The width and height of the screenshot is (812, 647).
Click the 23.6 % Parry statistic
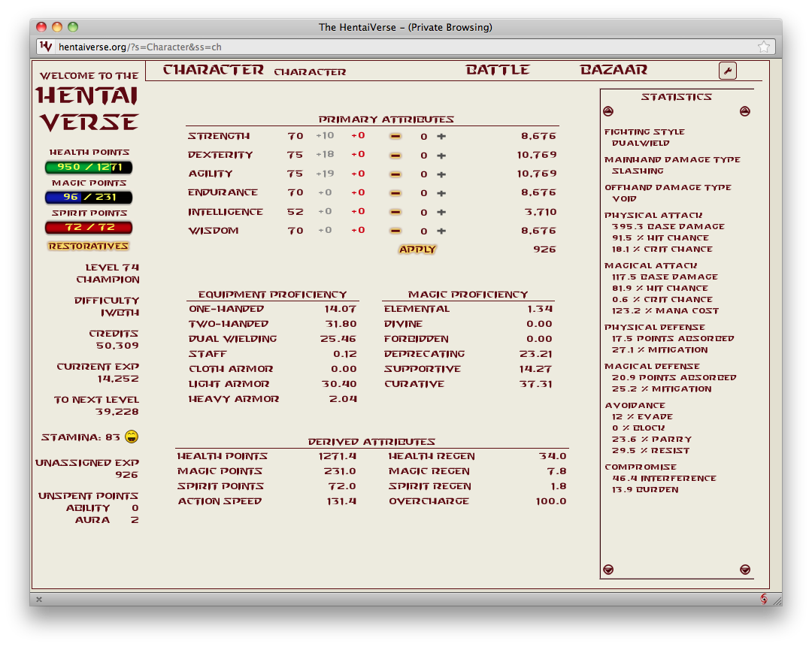[651, 440]
